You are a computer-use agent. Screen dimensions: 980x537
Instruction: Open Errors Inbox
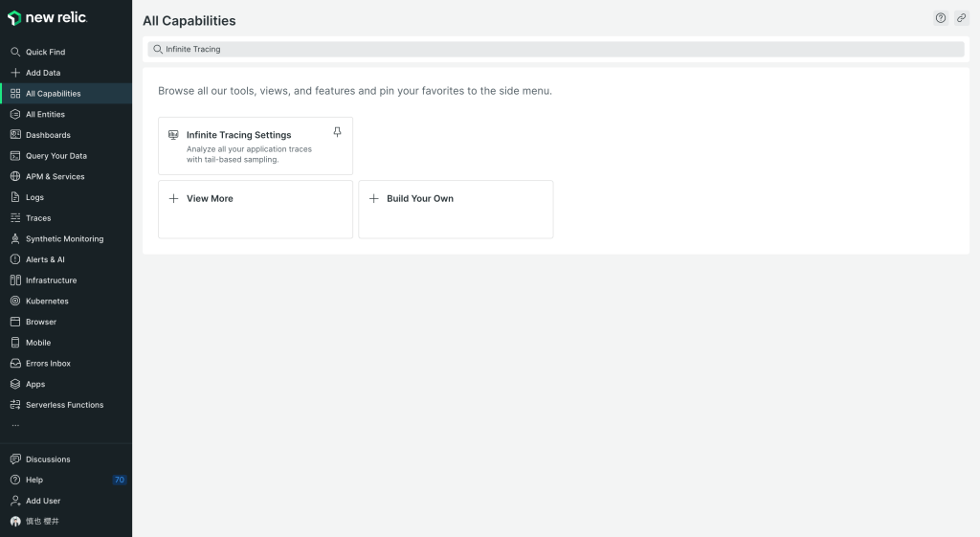pos(48,363)
